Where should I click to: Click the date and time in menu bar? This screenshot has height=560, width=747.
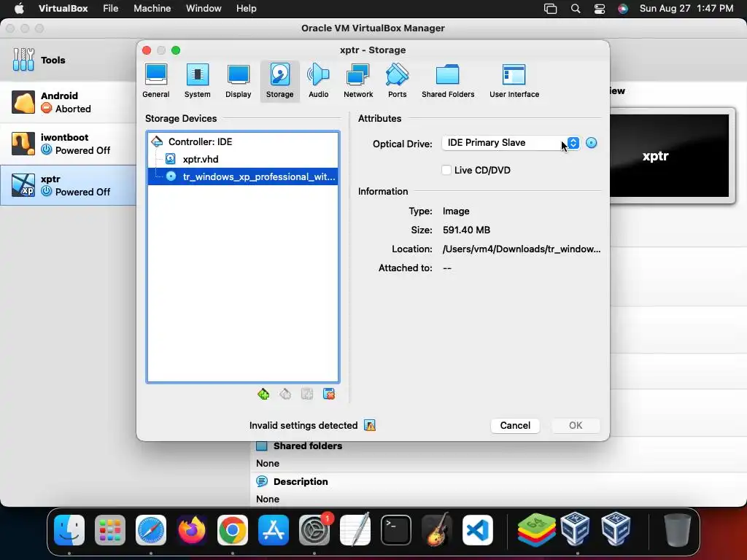pyautogui.click(x=686, y=9)
